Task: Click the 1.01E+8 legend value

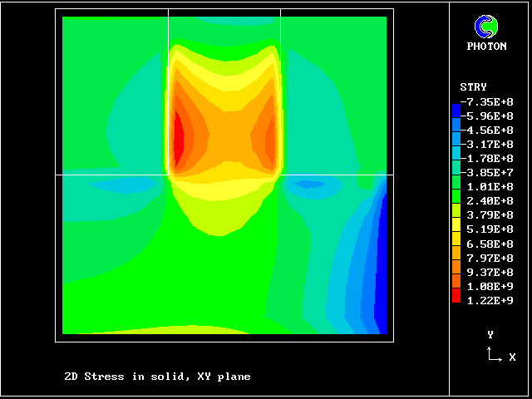Action: point(490,186)
